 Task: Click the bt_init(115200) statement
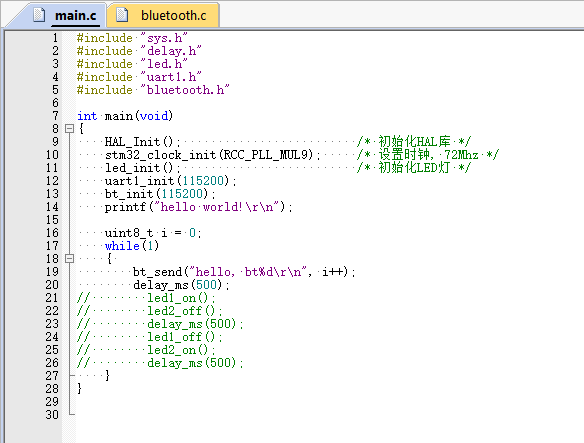(160, 194)
